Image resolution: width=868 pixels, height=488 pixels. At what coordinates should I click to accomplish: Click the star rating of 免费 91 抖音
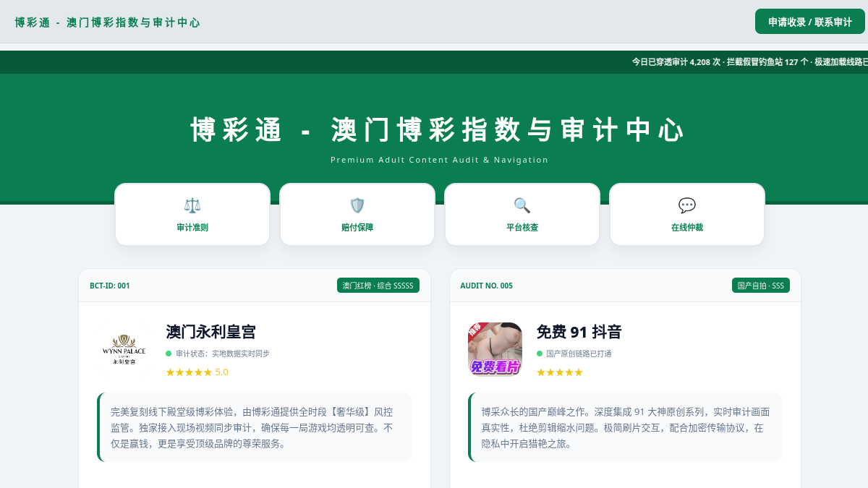click(560, 372)
